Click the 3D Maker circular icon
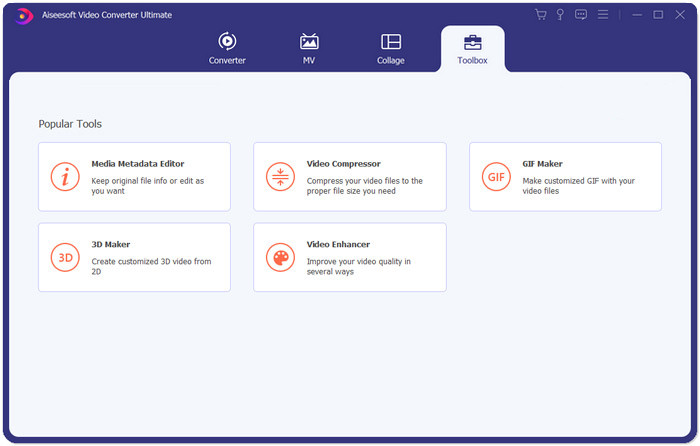 (x=65, y=257)
